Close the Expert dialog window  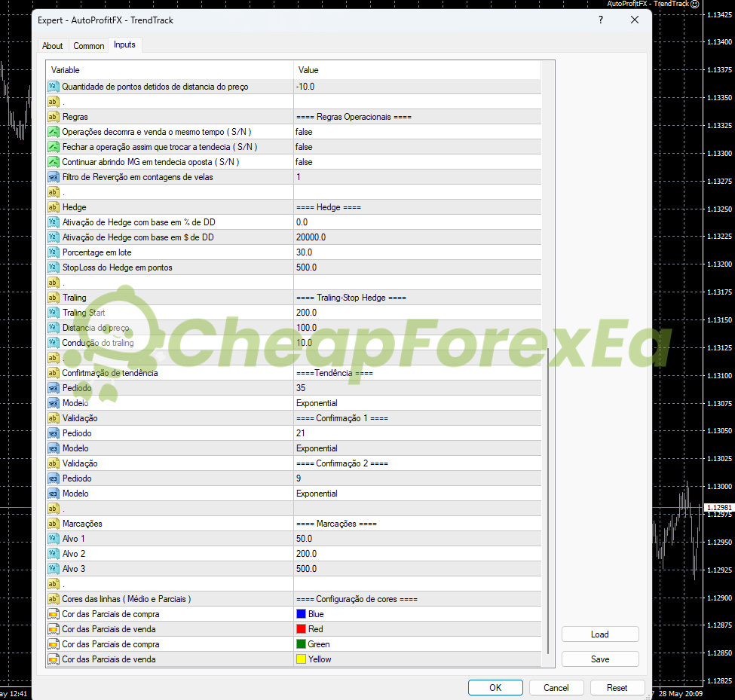(x=635, y=20)
